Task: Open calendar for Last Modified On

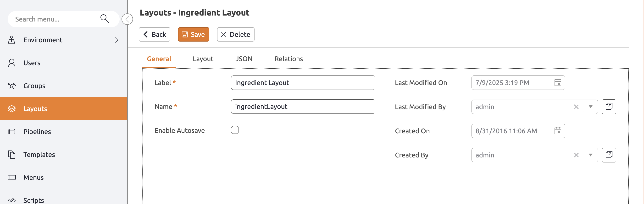Action: [x=557, y=83]
